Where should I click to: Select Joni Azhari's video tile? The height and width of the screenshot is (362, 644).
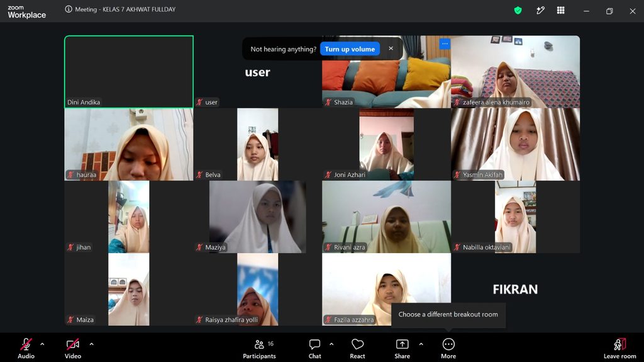[x=387, y=144]
